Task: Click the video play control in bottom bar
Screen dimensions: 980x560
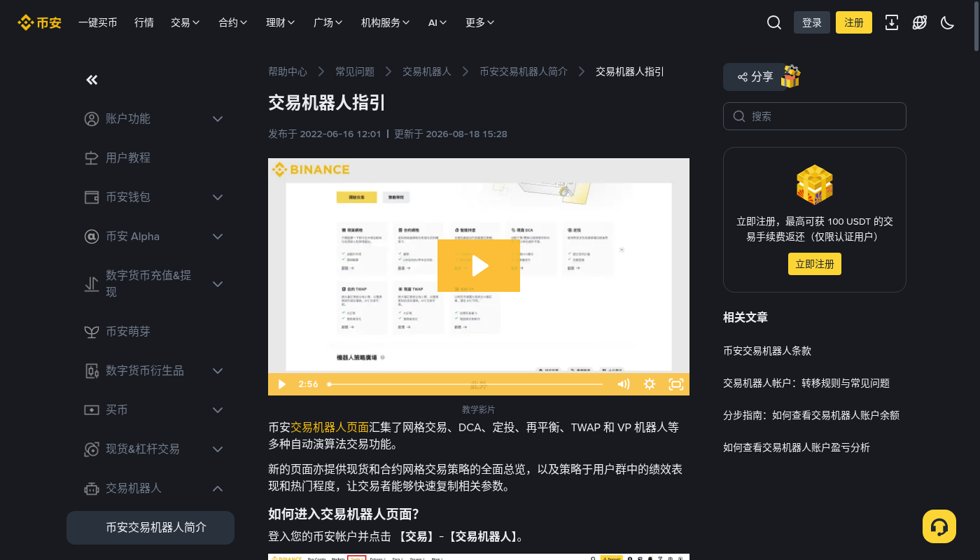Action: click(x=282, y=384)
